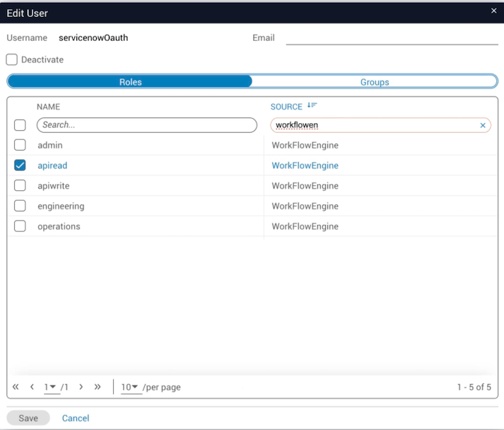504x430 pixels.
Task: Open the page number dropdown
Action: [x=51, y=387]
